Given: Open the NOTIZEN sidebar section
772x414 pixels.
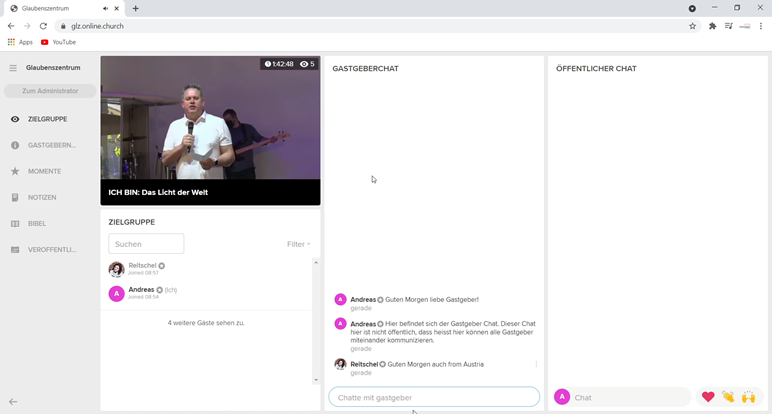Looking at the screenshot, I should tap(42, 197).
